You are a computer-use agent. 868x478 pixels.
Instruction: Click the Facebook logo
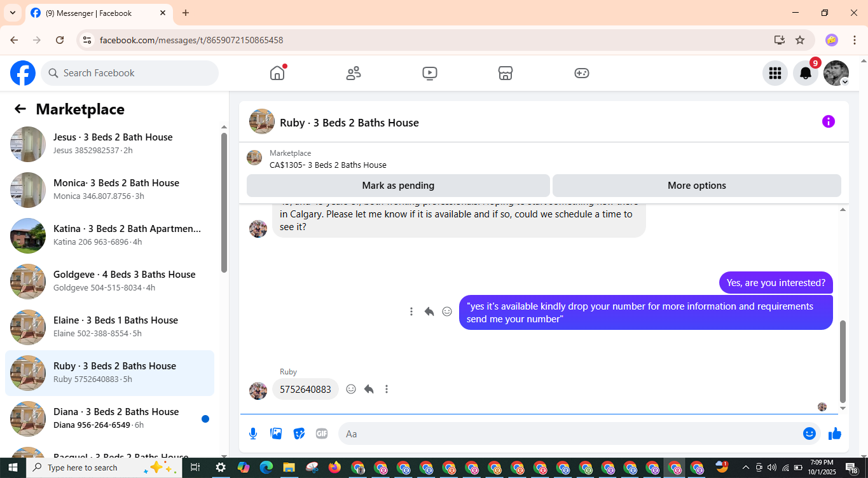pos(23,73)
